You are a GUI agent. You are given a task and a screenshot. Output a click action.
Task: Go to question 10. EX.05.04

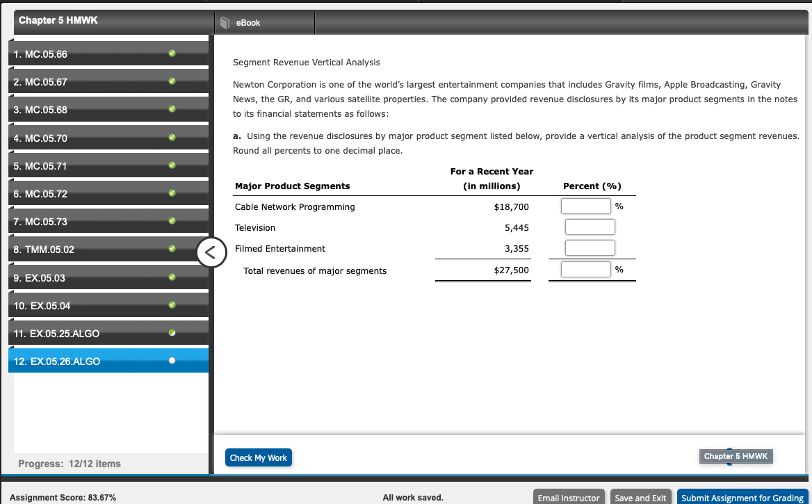[108, 306]
